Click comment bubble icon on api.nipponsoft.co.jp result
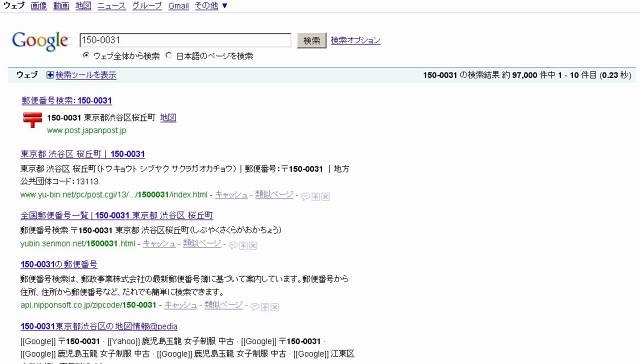 click(x=255, y=307)
